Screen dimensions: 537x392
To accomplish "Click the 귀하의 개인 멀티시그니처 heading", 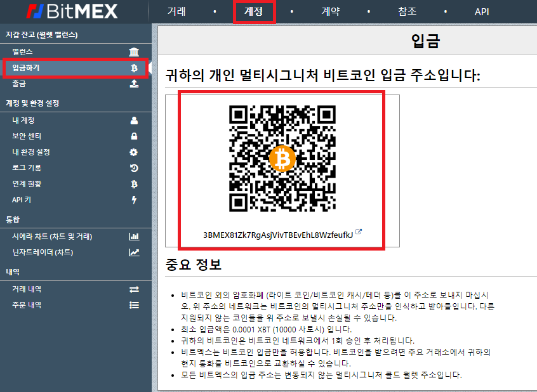I will (322, 75).
